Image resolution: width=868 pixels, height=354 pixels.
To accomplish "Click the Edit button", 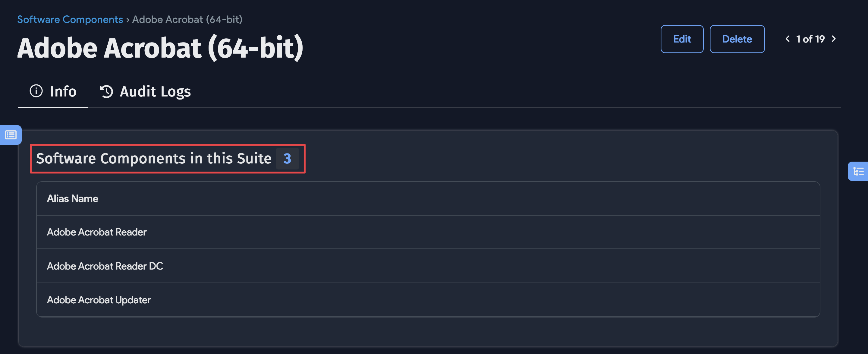I will pyautogui.click(x=682, y=39).
